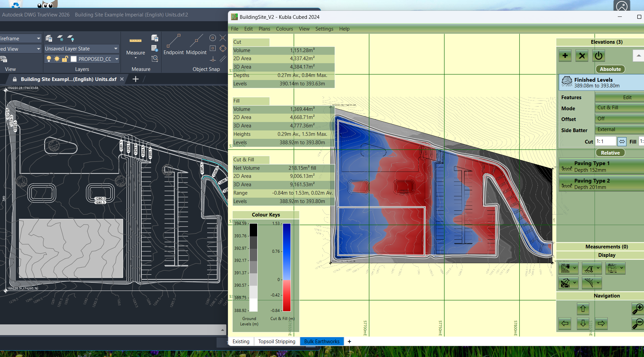This screenshot has width=644, height=357.
Task: Collapse the Elevations panel with the up arrow
Action: coord(638,56)
